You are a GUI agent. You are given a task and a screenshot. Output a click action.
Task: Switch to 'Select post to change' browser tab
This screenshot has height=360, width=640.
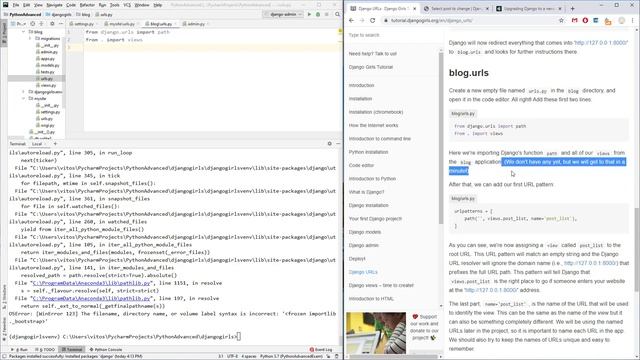[456, 8]
